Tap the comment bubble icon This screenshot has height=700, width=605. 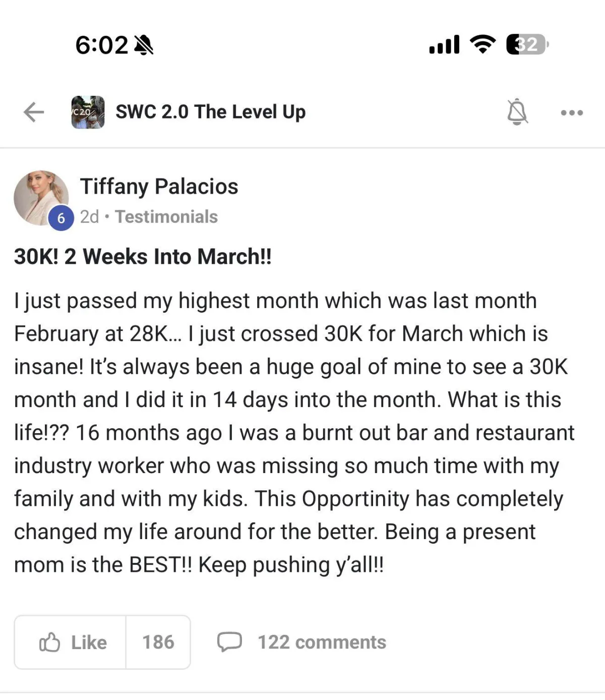(x=229, y=643)
